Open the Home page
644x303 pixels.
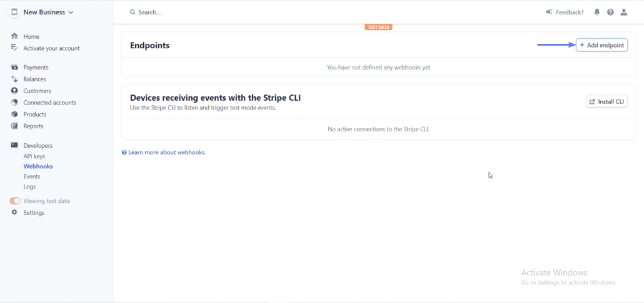click(31, 36)
